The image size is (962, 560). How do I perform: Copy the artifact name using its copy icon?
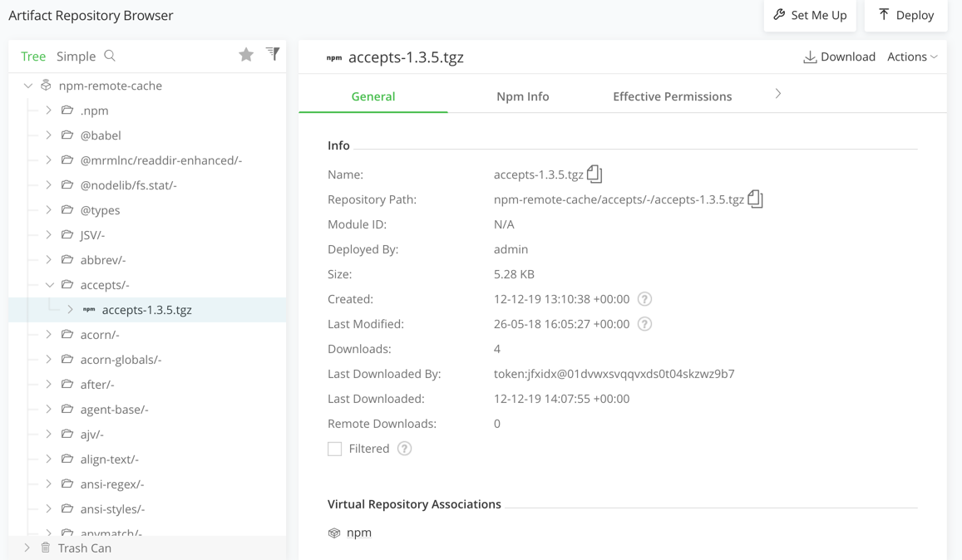(x=595, y=173)
